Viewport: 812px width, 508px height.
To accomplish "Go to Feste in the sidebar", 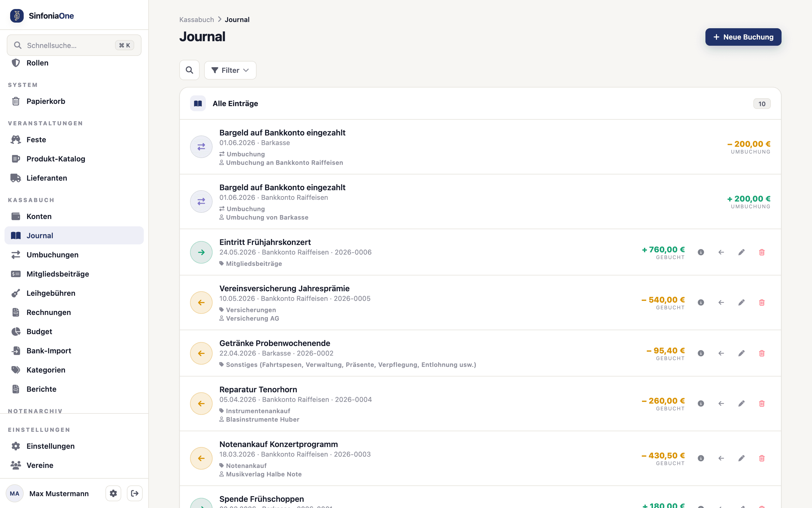I will [x=74, y=139].
